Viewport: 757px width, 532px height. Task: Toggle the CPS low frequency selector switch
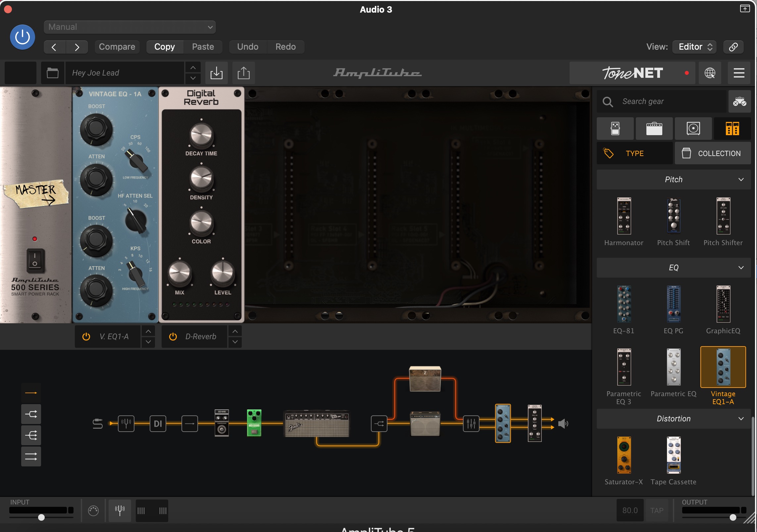coord(137,161)
